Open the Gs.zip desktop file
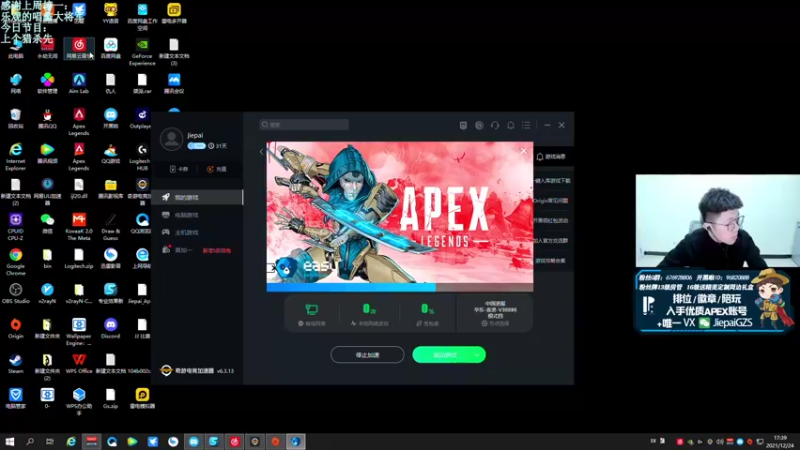Image resolution: width=800 pixels, height=450 pixels. pyautogui.click(x=110, y=398)
